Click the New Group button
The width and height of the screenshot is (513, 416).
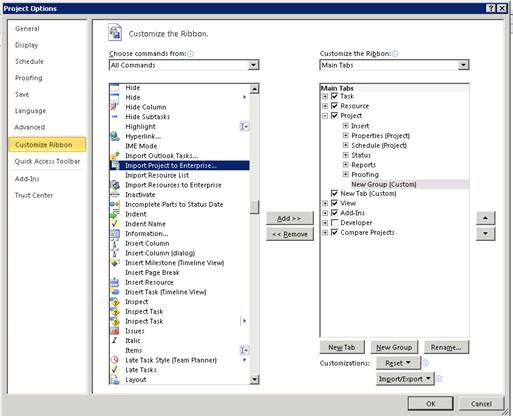point(394,347)
